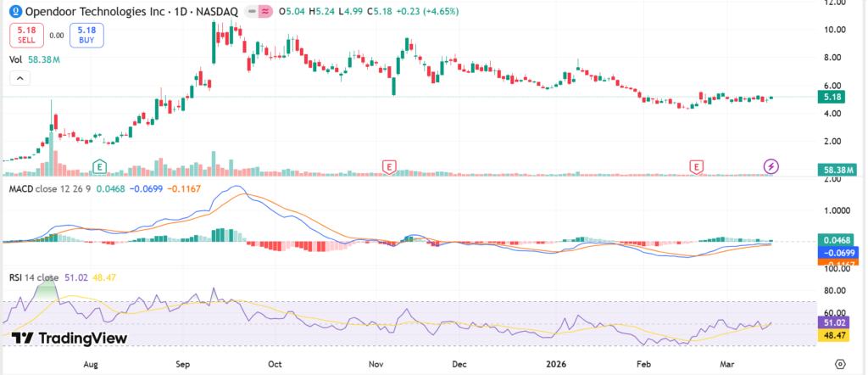The height and width of the screenshot is (375, 868).
Task: Click the Opendoor company logo icon
Action: [14, 12]
